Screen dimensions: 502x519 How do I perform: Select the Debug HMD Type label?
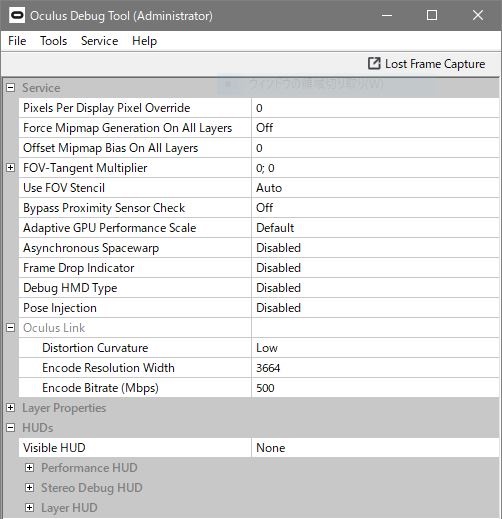coord(70,288)
